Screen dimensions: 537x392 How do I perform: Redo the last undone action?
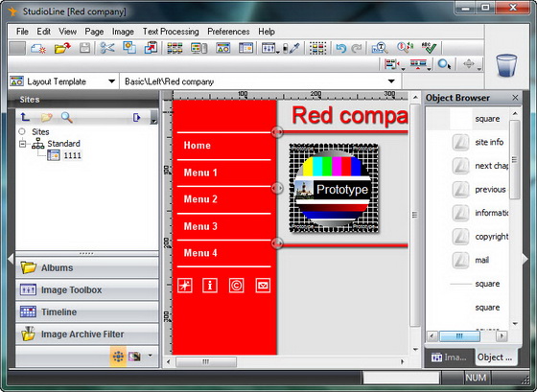357,48
